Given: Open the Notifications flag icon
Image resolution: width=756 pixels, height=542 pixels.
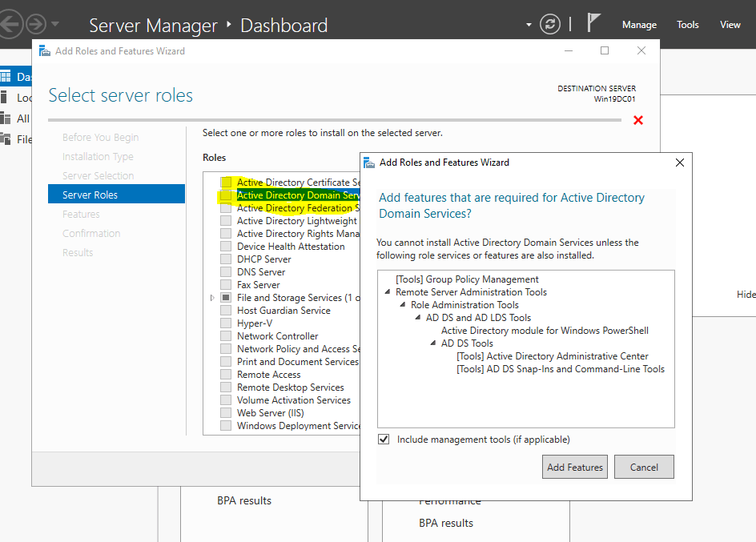Looking at the screenshot, I should tap(593, 23).
